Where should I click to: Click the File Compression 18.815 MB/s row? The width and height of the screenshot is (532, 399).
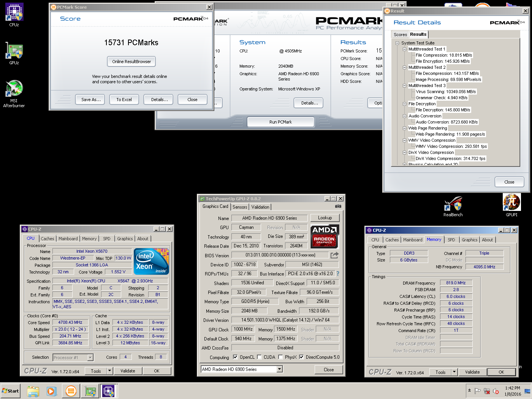(x=444, y=55)
